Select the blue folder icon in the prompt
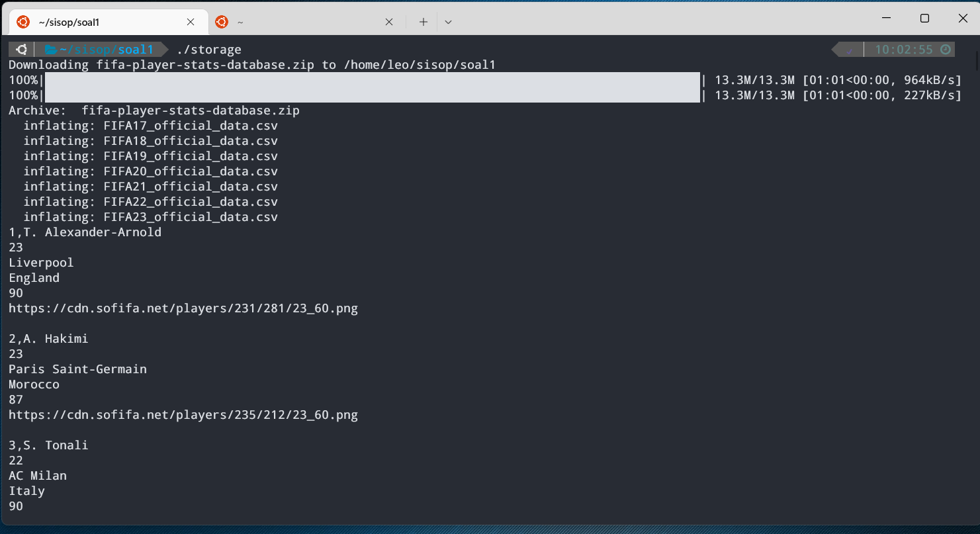 (50, 49)
